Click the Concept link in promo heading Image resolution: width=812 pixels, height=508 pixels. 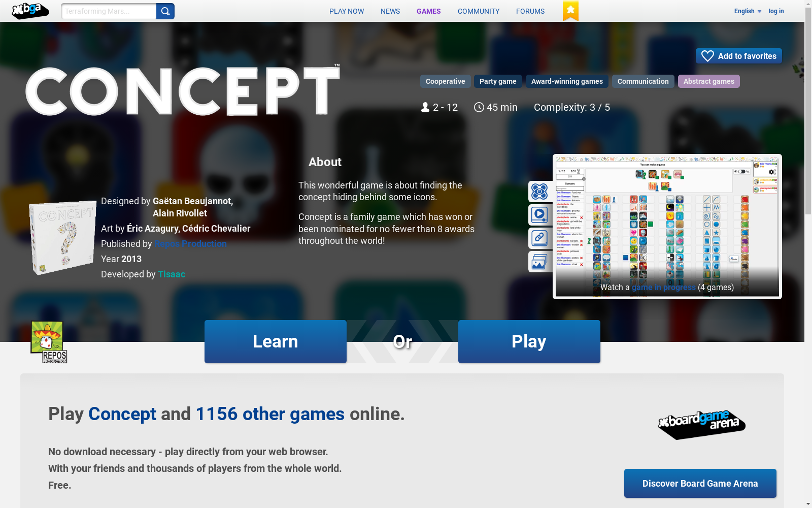[122, 414]
